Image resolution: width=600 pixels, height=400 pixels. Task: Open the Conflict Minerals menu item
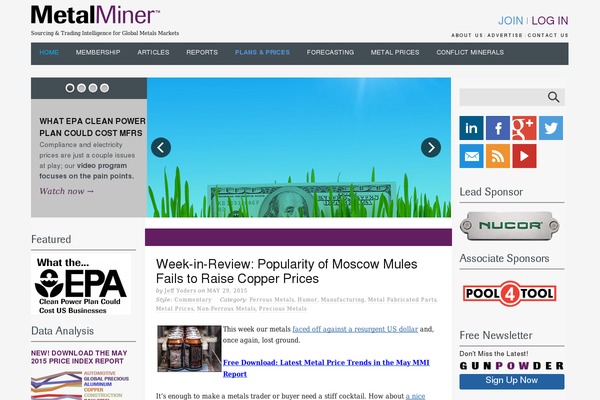coord(470,52)
